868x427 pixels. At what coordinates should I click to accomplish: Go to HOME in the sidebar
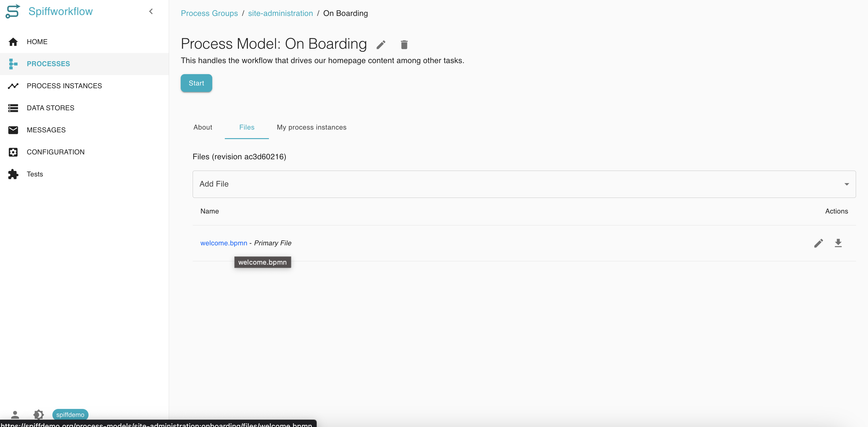pyautogui.click(x=37, y=42)
